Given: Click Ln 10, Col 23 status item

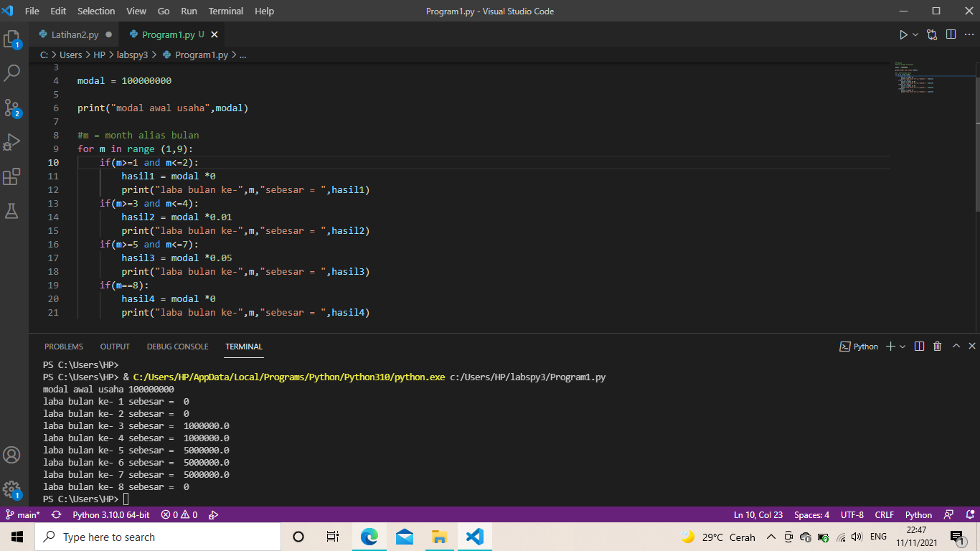Looking at the screenshot, I should pos(758,515).
